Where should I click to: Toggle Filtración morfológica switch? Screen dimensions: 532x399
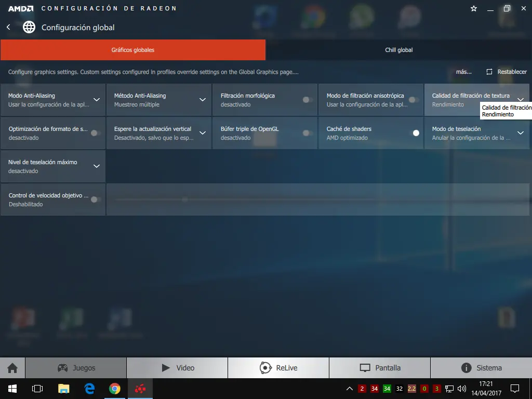pyautogui.click(x=308, y=100)
